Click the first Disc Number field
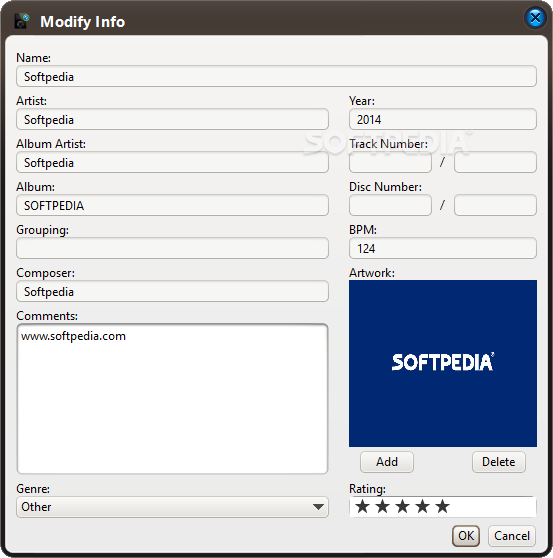 (x=390, y=205)
